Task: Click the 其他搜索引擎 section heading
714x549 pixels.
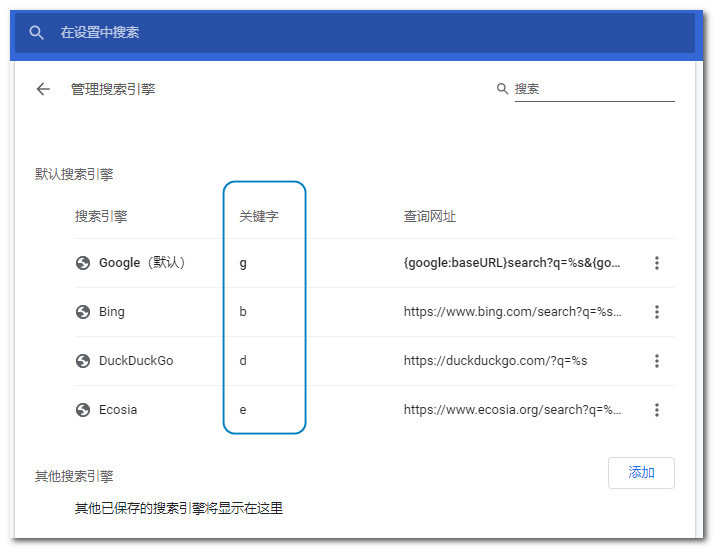Action: [x=74, y=476]
